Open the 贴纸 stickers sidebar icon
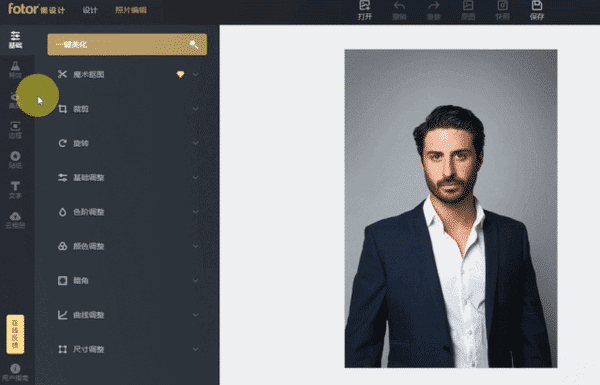The height and width of the screenshot is (385, 600). tap(15, 160)
